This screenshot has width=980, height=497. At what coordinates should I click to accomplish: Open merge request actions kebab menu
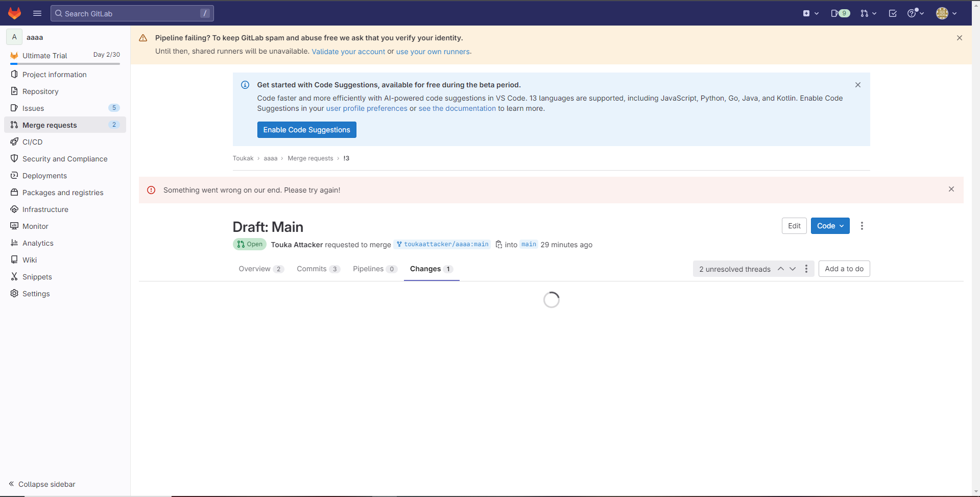point(862,226)
